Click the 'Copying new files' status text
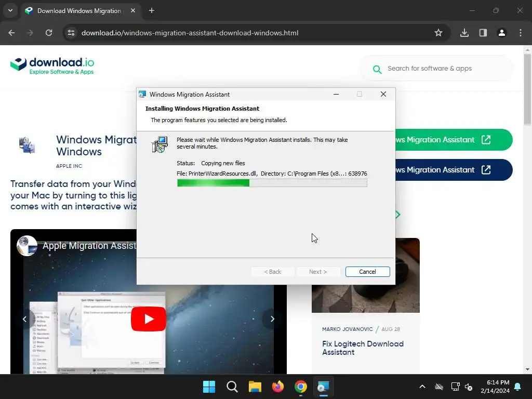 [x=223, y=163]
